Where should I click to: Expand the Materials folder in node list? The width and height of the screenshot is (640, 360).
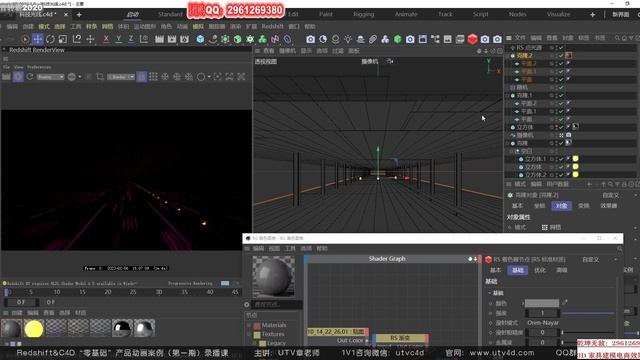(249, 325)
